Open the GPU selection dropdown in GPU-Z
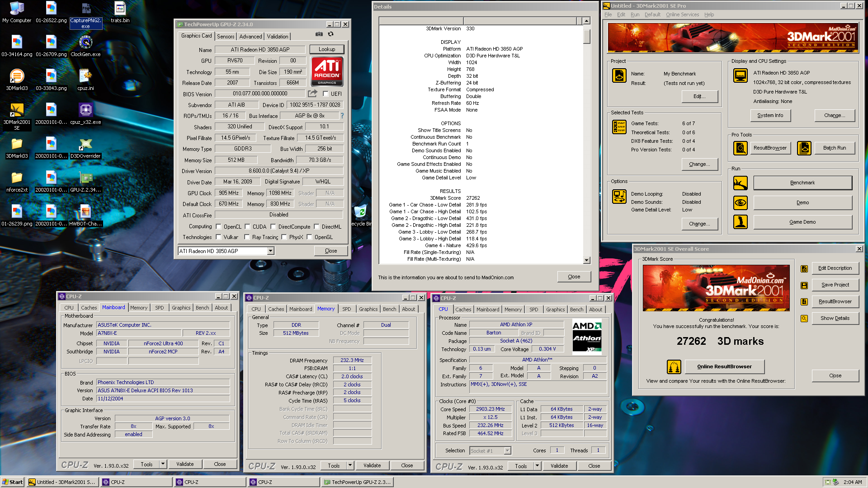 tap(271, 251)
